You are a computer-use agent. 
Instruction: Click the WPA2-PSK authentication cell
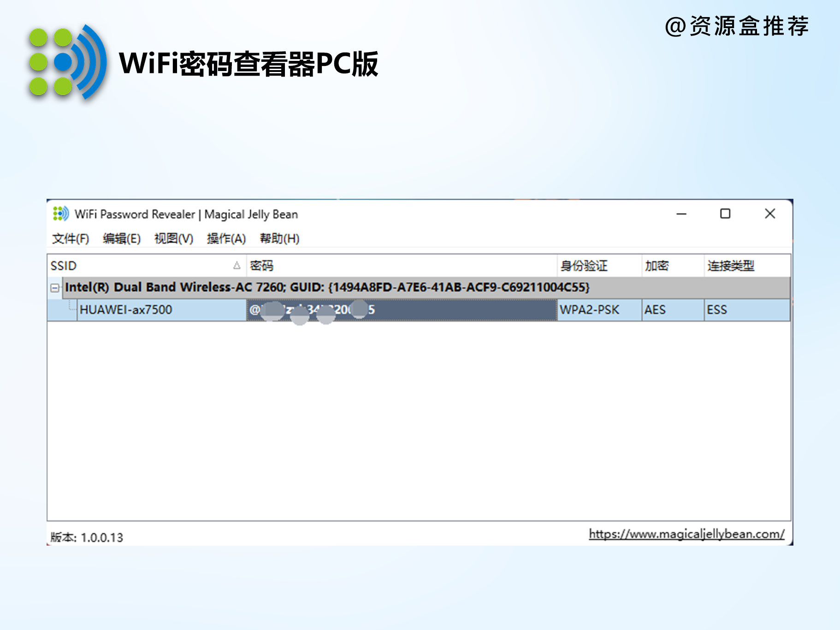[x=599, y=310]
